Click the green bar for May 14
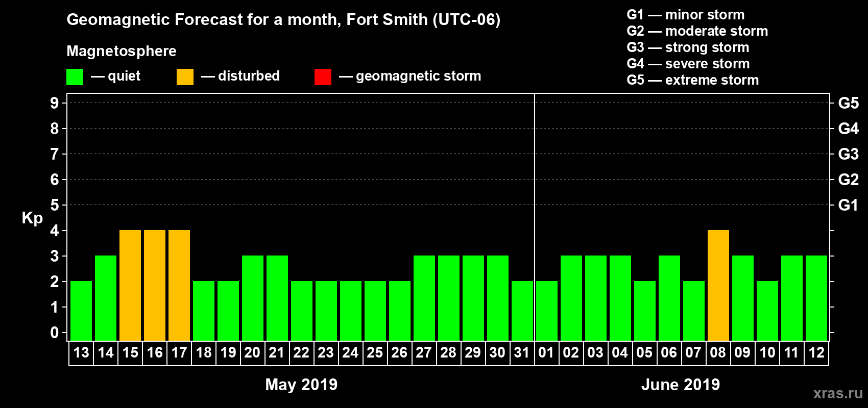Image resolution: width=868 pixels, height=408 pixels. pyautogui.click(x=106, y=298)
